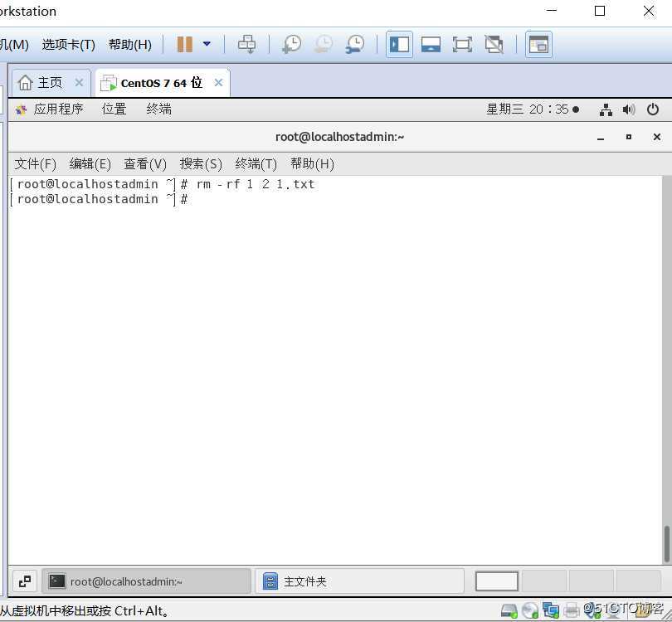Viewport: 672px width, 622px height.
Task: Click the printer device icon in VMware status bar
Action: point(572,610)
